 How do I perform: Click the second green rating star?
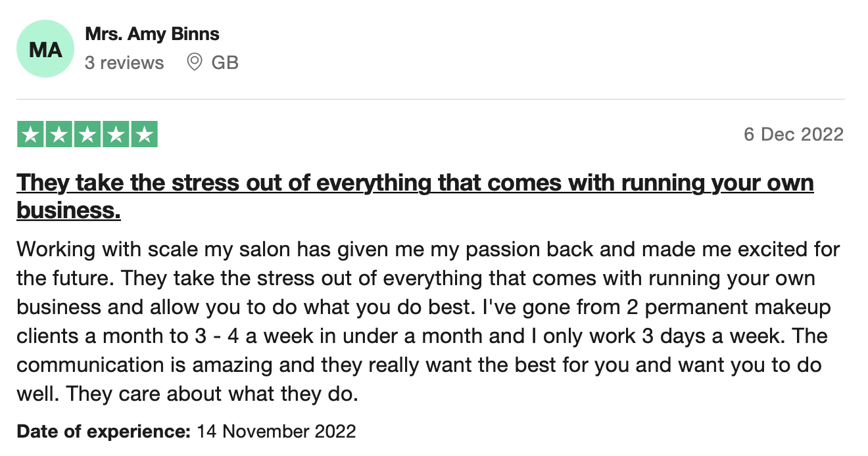pyautogui.click(x=59, y=134)
